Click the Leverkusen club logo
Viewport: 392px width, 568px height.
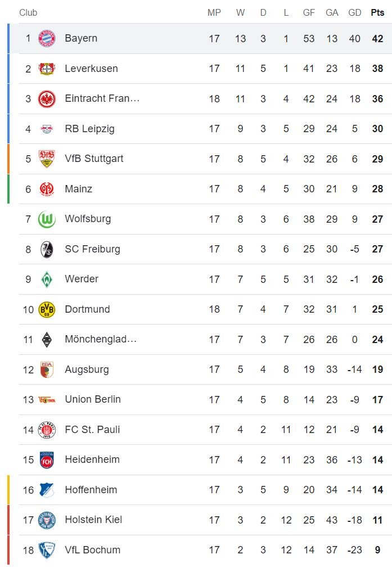pos(47,69)
